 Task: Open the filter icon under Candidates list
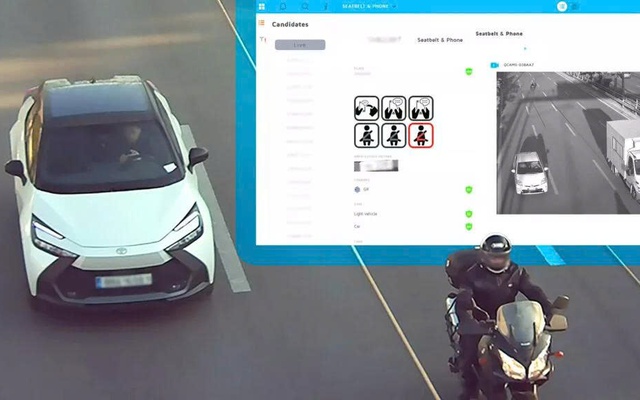[x=262, y=40]
